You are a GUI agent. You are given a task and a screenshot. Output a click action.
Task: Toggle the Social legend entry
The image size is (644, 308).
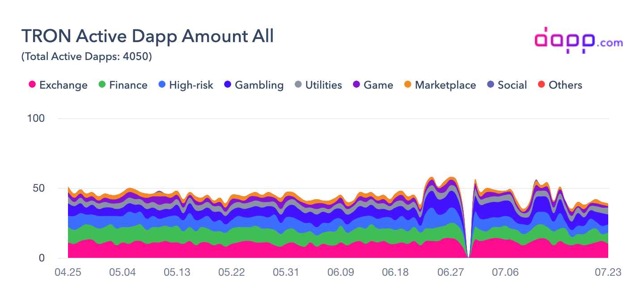(x=507, y=85)
